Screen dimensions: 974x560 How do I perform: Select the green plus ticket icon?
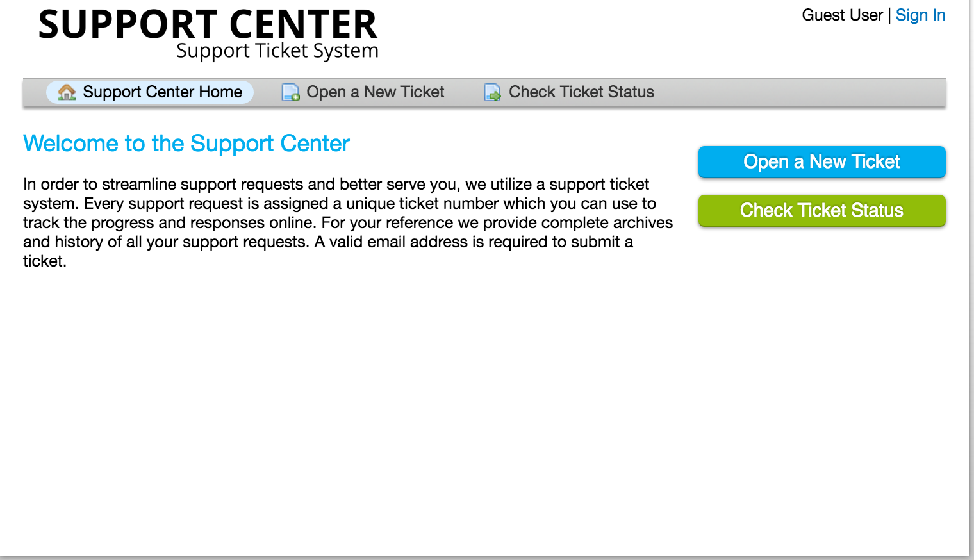(x=290, y=92)
